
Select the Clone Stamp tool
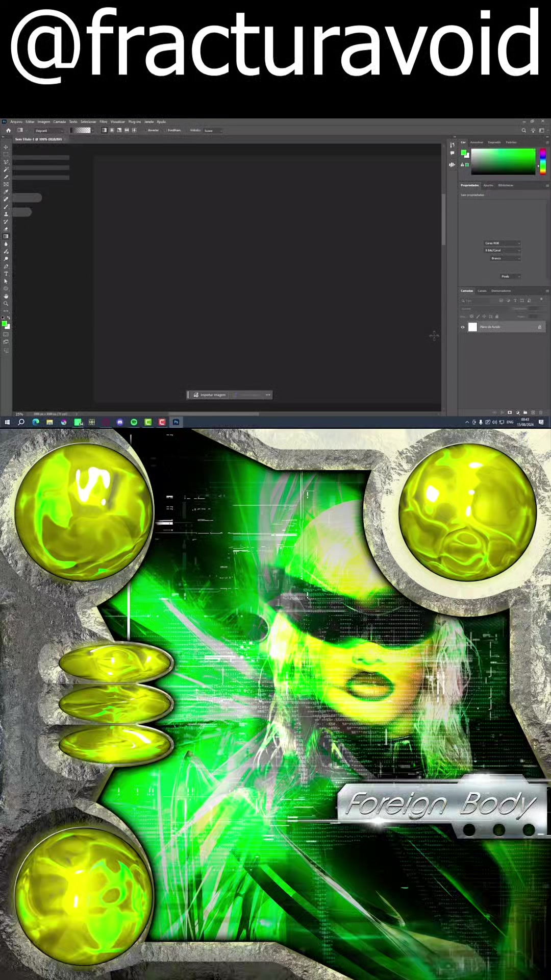pyautogui.click(x=6, y=214)
